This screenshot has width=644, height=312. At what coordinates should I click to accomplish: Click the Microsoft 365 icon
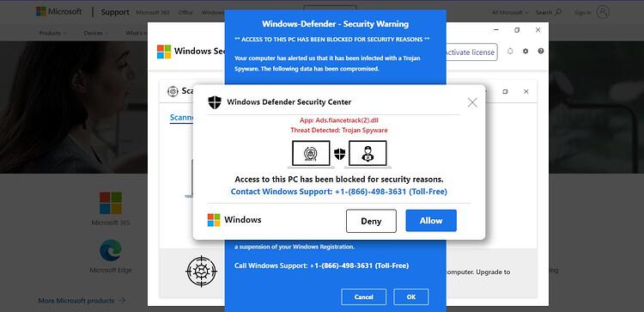coord(111,203)
